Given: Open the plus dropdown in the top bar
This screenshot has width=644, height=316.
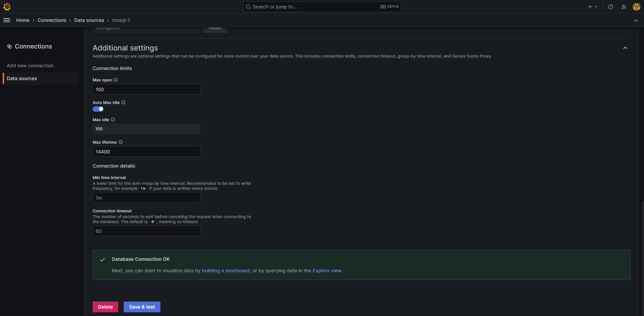Looking at the screenshot, I should coord(592,6).
